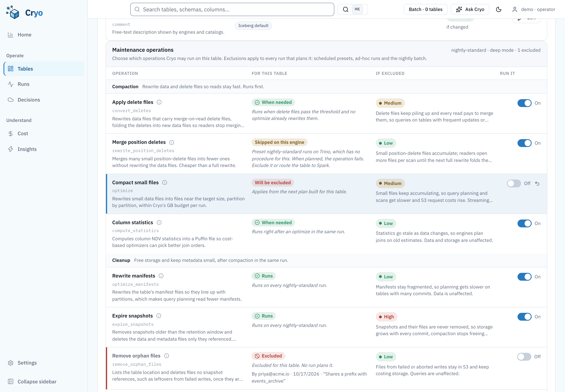The height and width of the screenshot is (392, 565).
Task: Go to the Home page
Action: tap(44, 35)
